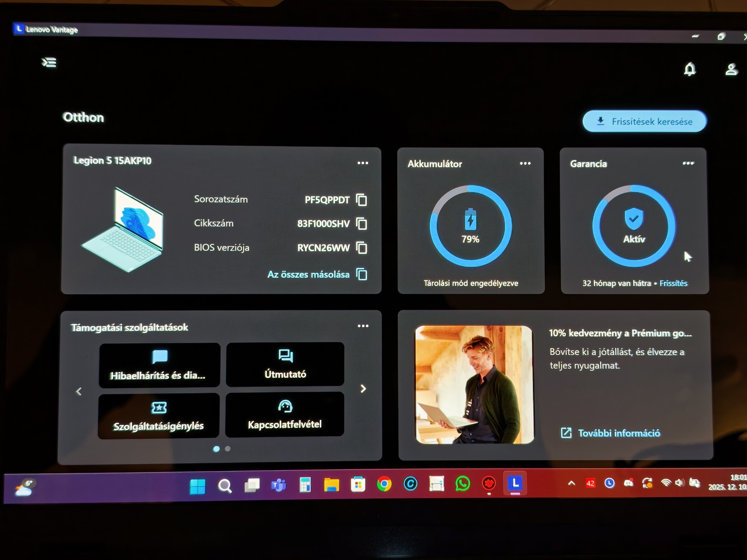Click the Frissítések keresése button

click(x=644, y=121)
